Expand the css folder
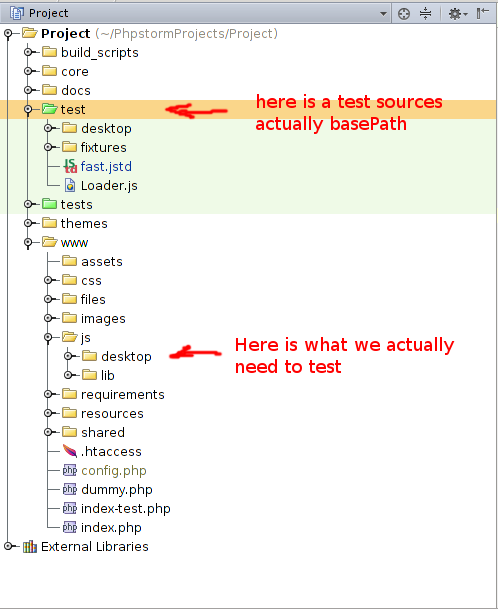 click(48, 280)
